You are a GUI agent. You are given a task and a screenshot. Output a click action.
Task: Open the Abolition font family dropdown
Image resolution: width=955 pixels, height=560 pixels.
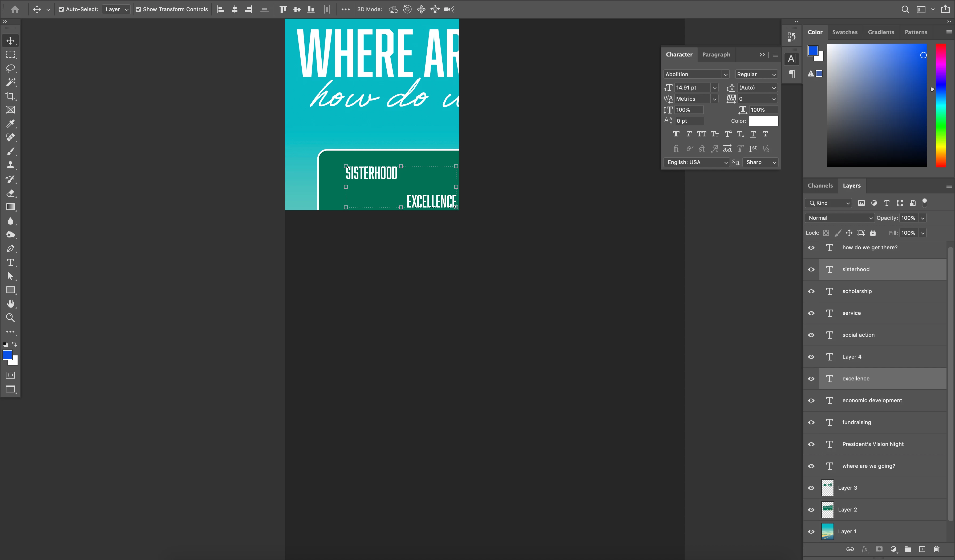(725, 74)
